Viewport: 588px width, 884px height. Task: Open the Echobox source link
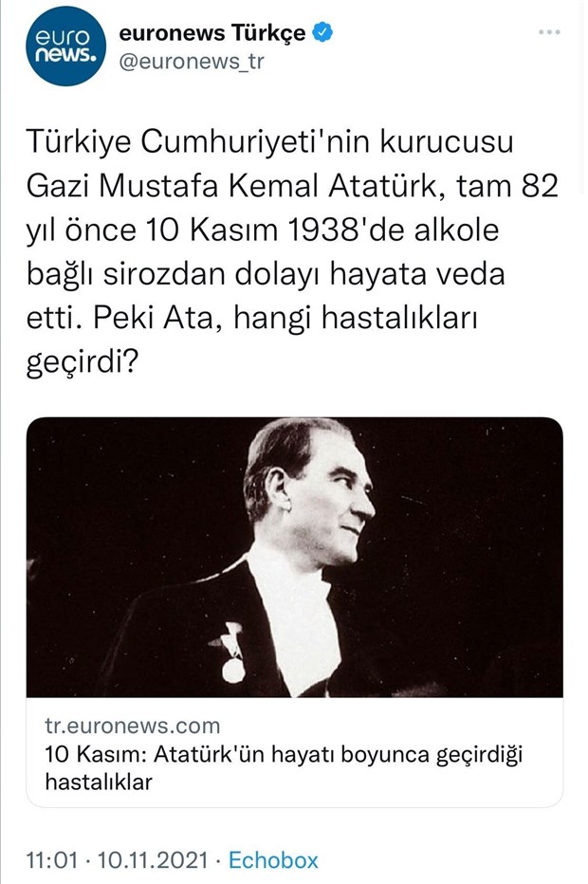(274, 860)
